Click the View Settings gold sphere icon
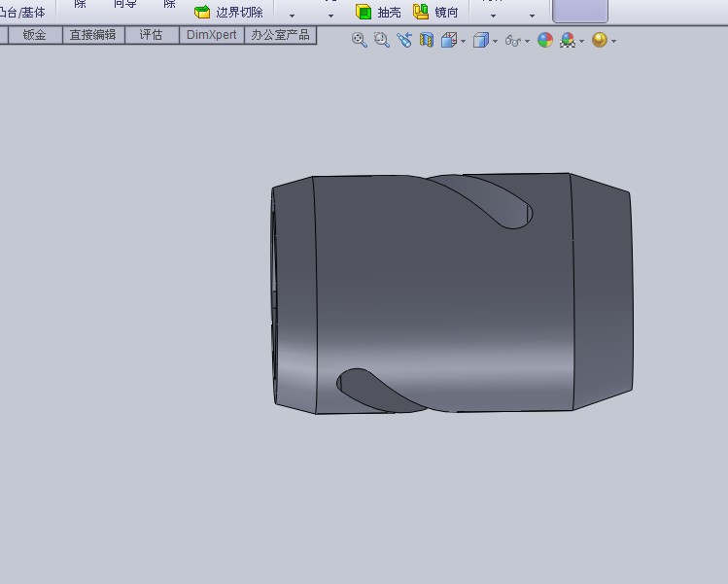728x584 pixels. coord(600,40)
